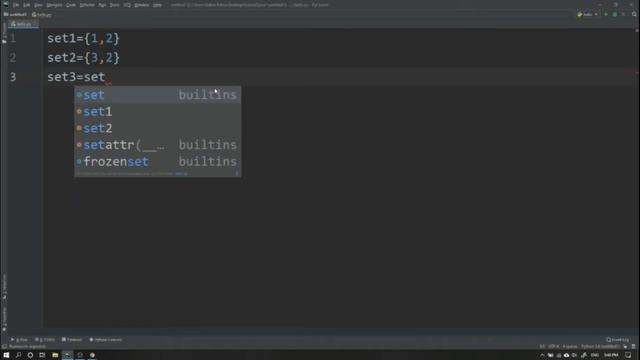Click the UTF-8 encoding status entry
The width and height of the screenshot is (640, 360).
coord(554,347)
